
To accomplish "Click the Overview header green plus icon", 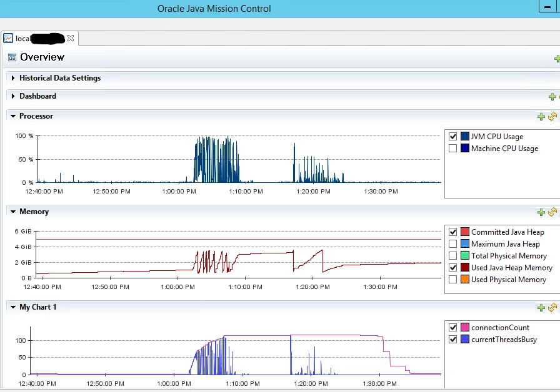I will 557,59.
